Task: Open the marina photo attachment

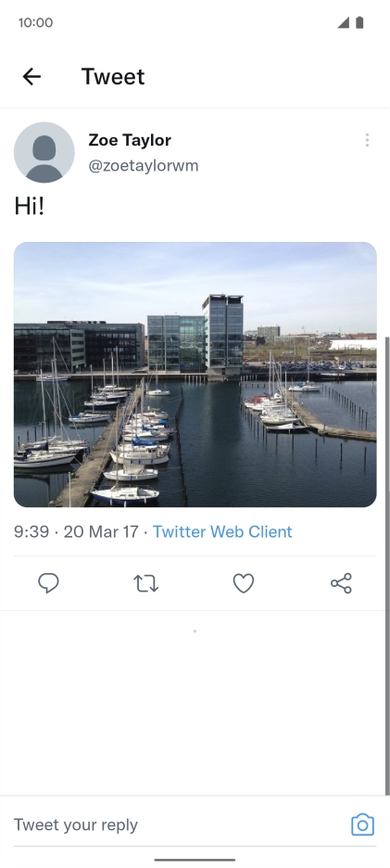Action: coord(195,375)
